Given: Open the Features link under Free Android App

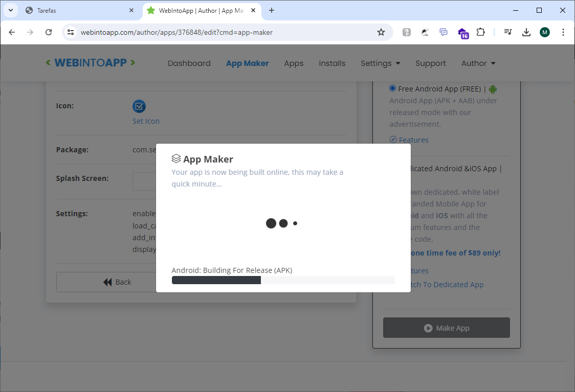Looking at the screenshot, I should pyautogui.click(x=409, y=140).
